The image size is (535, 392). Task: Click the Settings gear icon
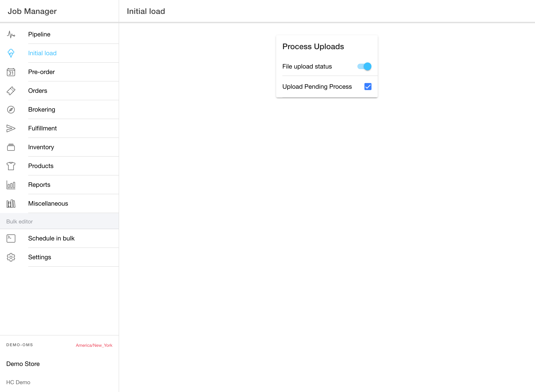tap(11, 257)
